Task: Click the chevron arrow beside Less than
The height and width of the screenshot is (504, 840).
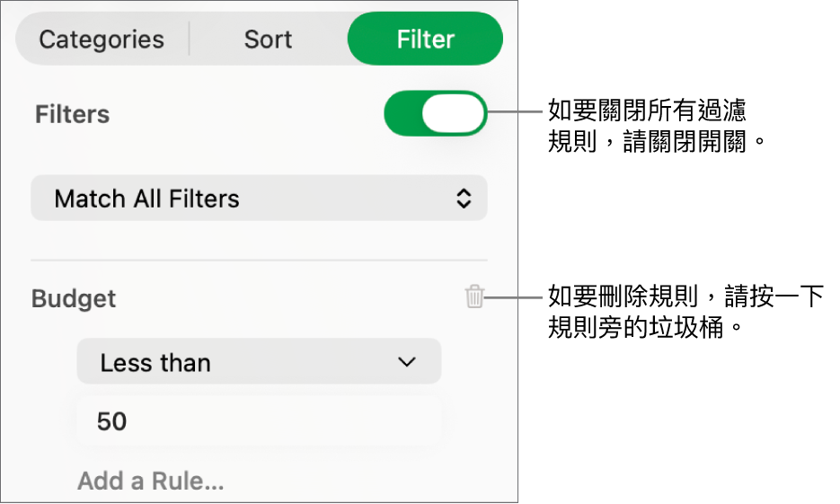Action: point(407,362)
